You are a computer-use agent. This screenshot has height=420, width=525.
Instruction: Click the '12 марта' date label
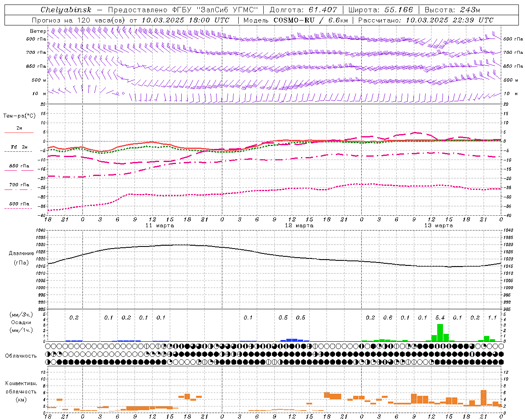[x=299, y=226]
